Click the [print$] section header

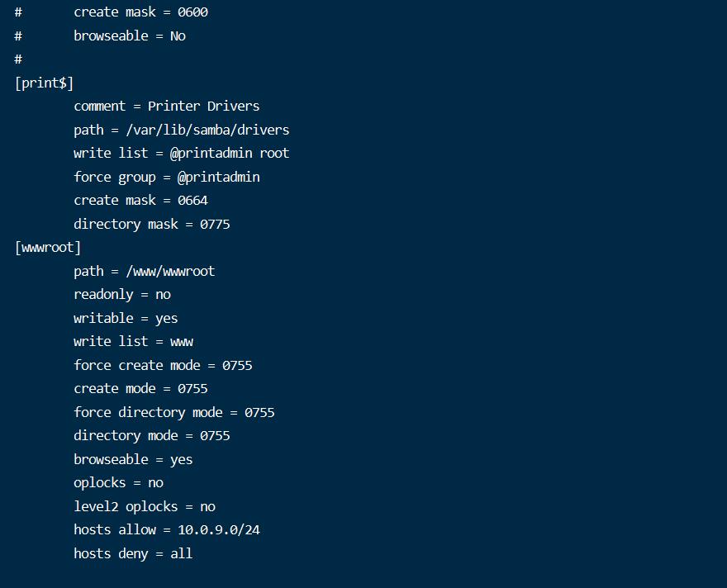point(44,83)
